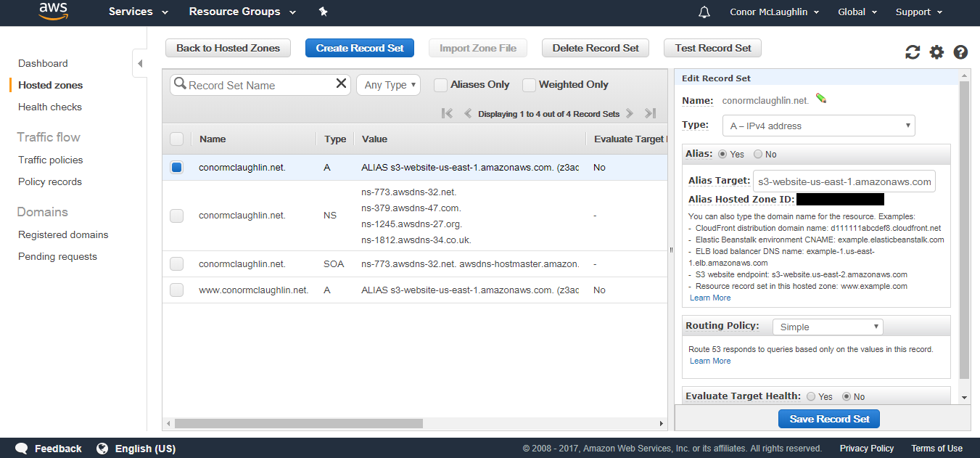This screenshot has height=458, width=980.
Task: Change language via English (US) globe
Action: [136, 449]
